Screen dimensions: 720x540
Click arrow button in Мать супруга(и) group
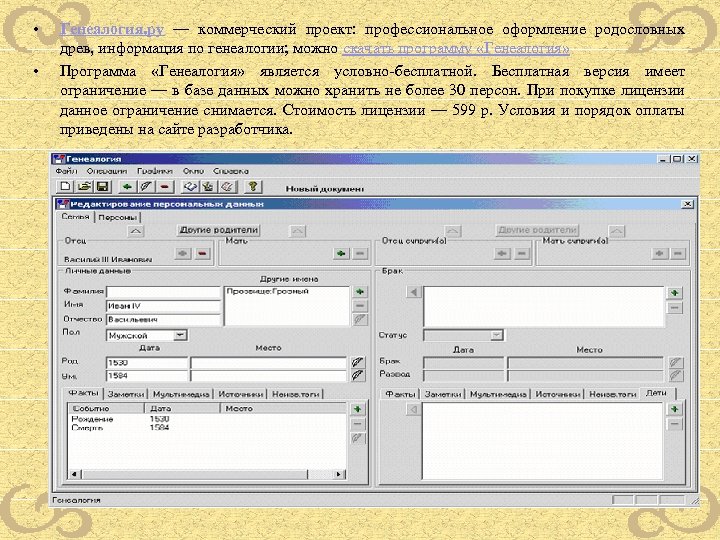pos(660,253)
